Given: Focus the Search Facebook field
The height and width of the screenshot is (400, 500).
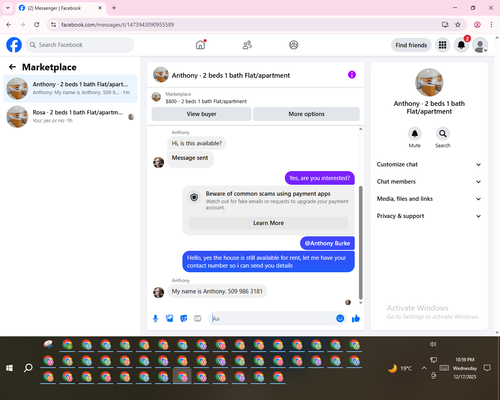Looking at the screenshot, I should [80, 45].
